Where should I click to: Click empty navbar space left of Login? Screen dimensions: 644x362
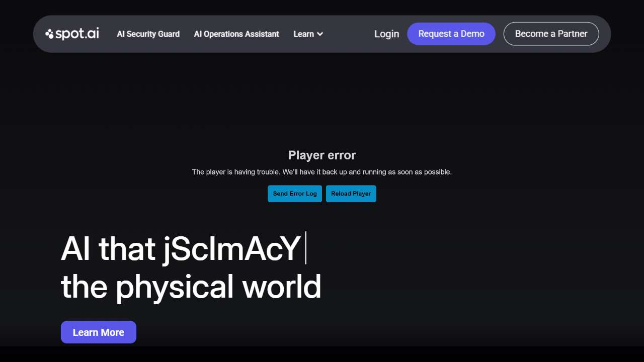click(x=347, y=34)
